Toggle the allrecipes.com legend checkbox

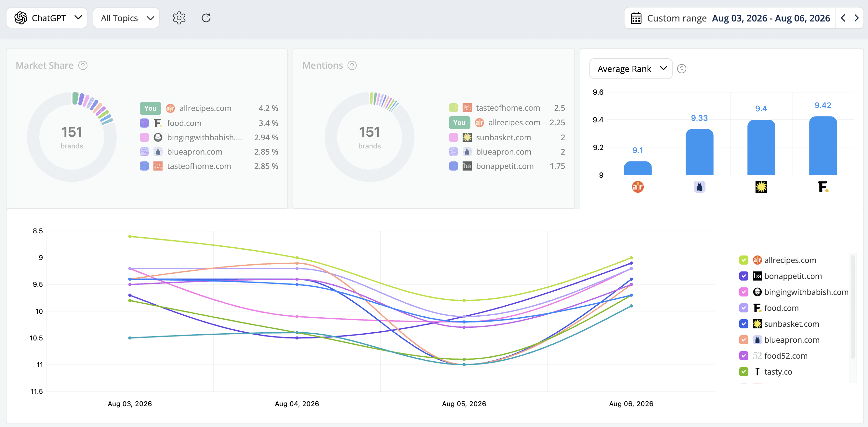[x=744, y=260]
